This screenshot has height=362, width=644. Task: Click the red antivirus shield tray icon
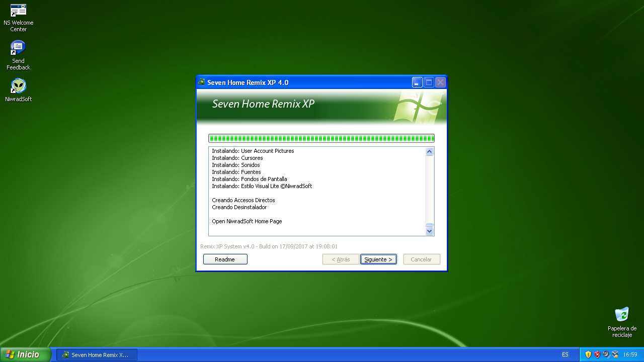pos(597,354)
